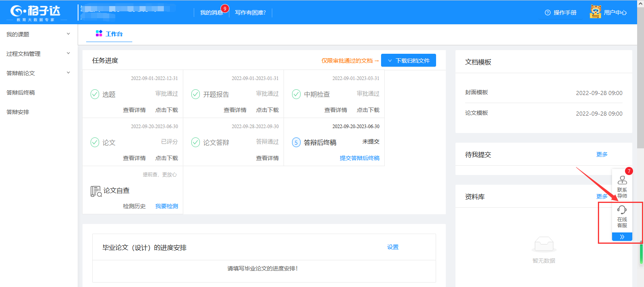Click the 操作手册 help icon

coord(548,13)
